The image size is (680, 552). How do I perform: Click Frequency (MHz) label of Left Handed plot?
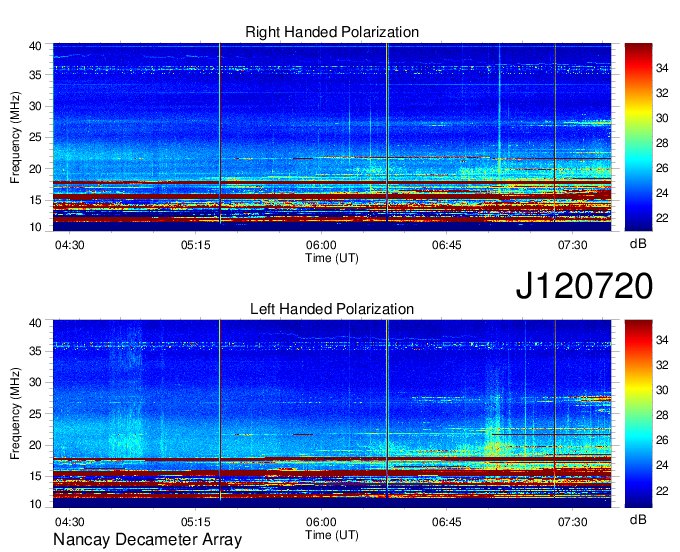(15, 414)
